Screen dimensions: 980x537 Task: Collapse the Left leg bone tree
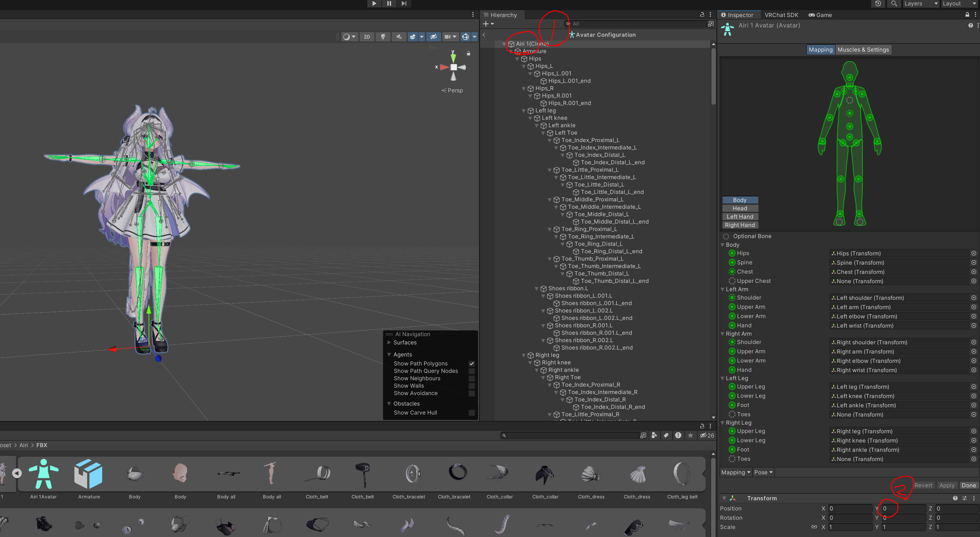pos(524,111)
